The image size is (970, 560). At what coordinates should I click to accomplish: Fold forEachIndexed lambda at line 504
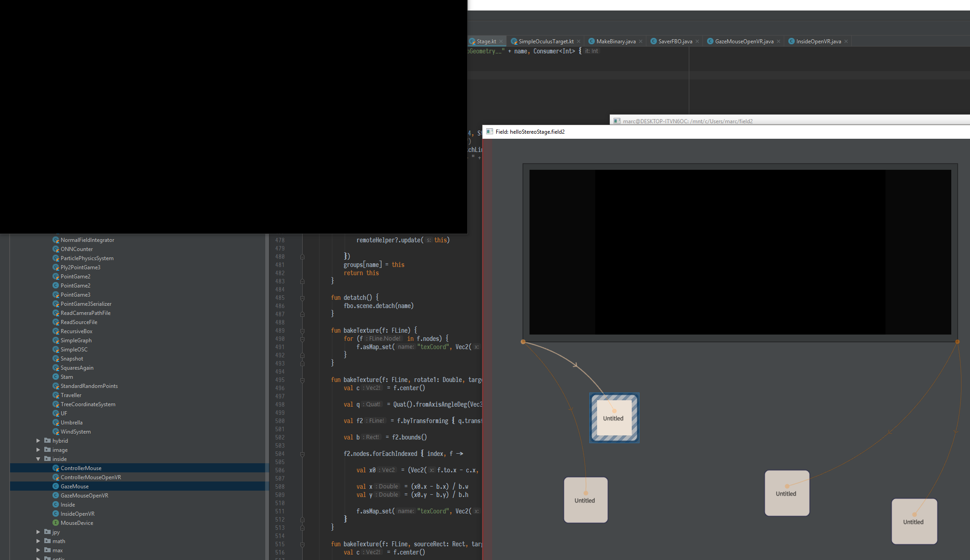click(302, 454)
